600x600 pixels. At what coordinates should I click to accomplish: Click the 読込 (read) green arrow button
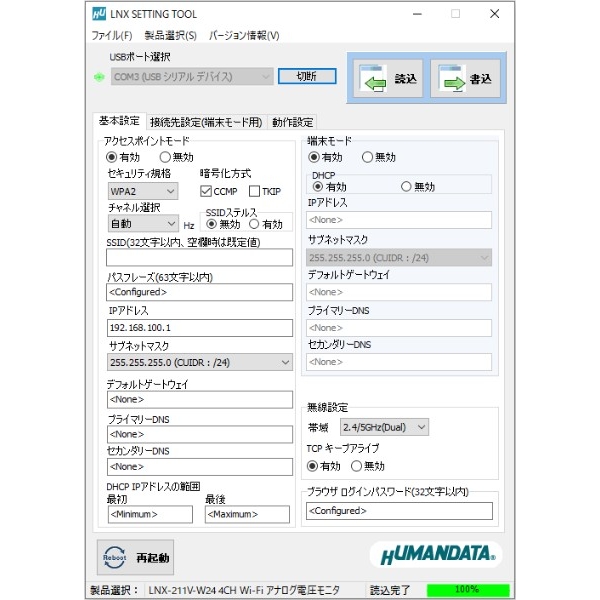(391, 78)
